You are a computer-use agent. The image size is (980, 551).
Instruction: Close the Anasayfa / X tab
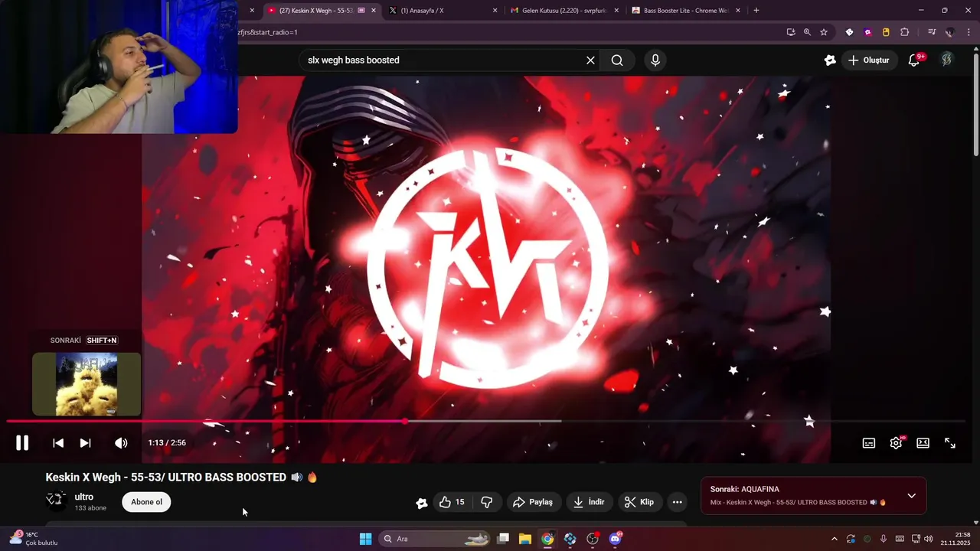(x=495, y=11)
